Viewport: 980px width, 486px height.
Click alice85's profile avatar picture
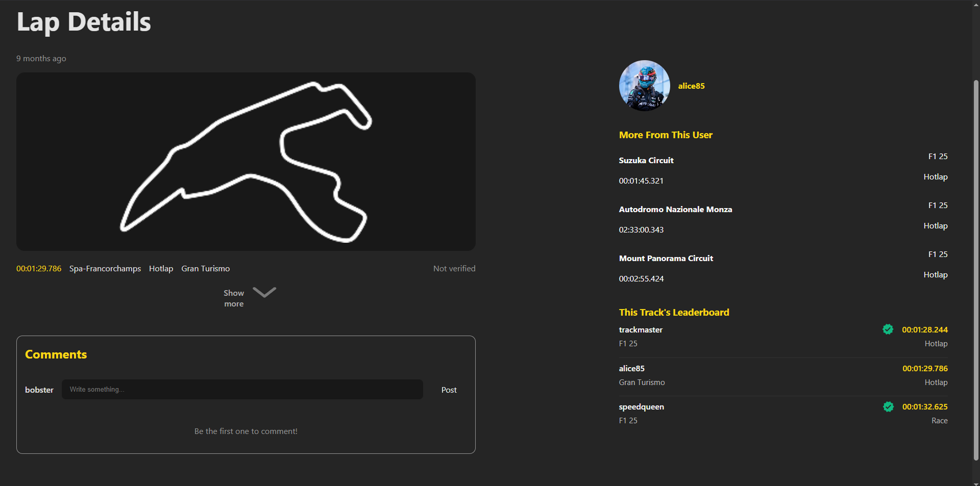click(644, 86)
